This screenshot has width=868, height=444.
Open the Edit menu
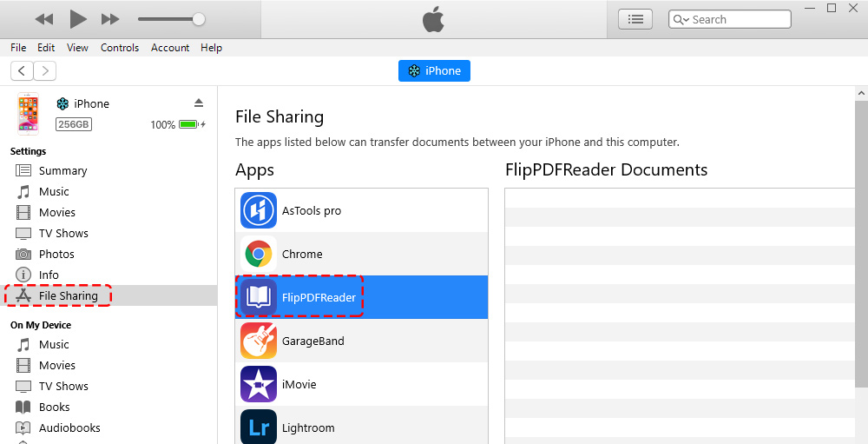[46, 48]
